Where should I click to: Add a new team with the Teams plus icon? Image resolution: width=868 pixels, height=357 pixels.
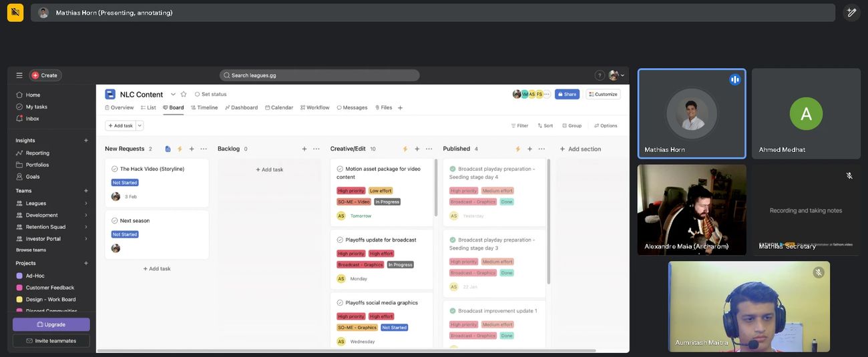click(x=86, y=191)
